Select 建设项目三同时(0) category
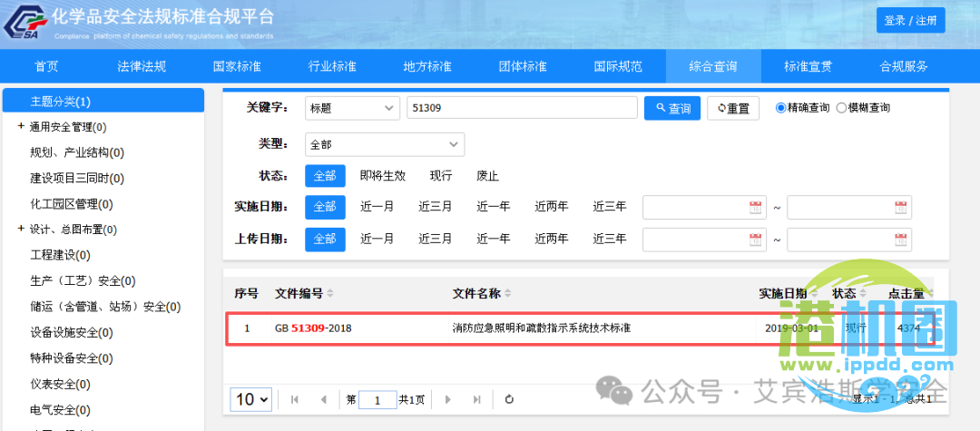 (x=77, y=179)
